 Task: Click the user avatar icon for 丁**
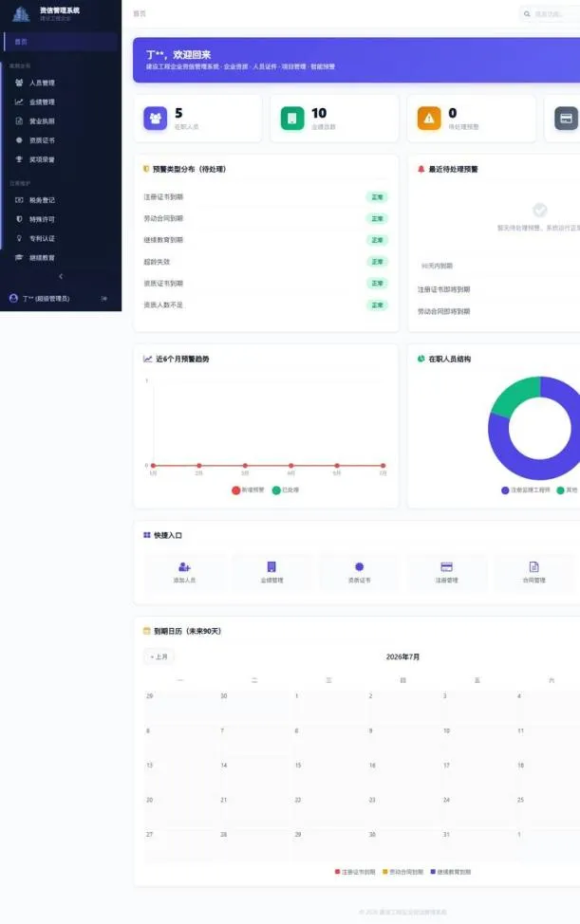pyautogui.click(x=13, y=298)
